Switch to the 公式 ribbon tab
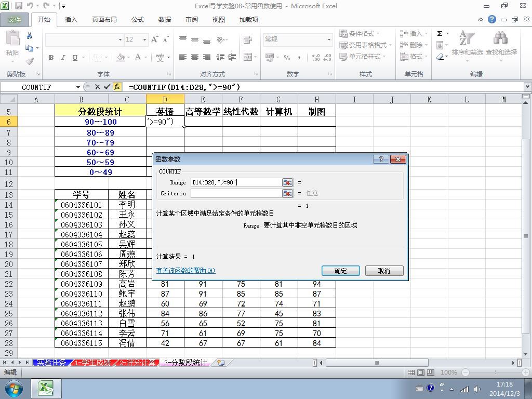The height and width of the screenshot is (399, 532). [x=138, y=20]
